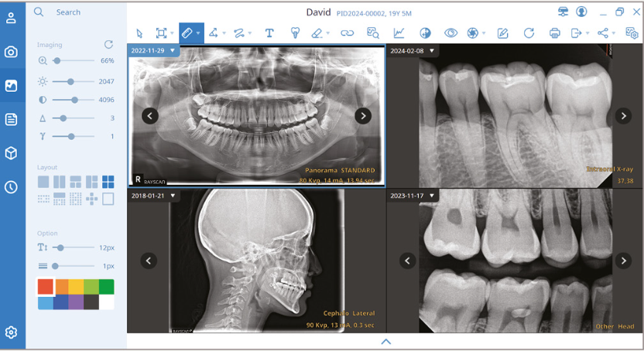The image size is (644, 351).
Task: Open the 3D cube sidebar icon
Action: [x=11, y=153]
